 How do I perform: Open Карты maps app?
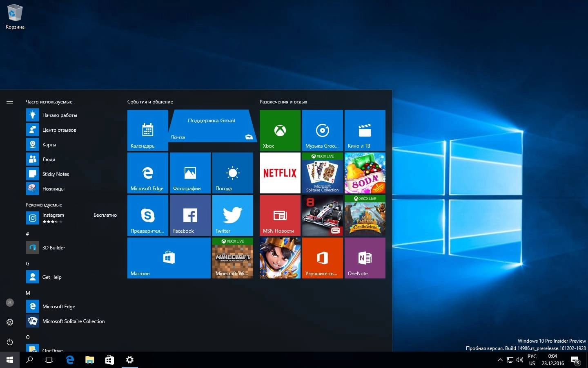tap(72, 145)
